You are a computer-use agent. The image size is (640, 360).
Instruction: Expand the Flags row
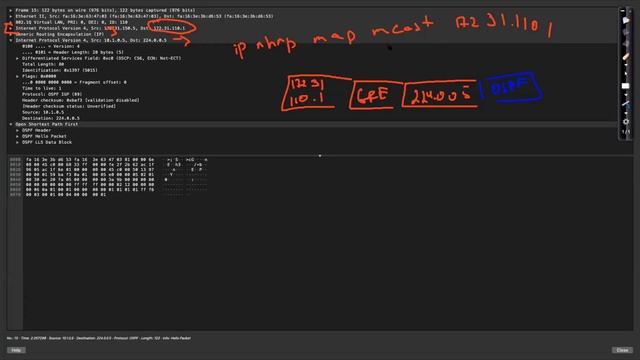[18, 76]
